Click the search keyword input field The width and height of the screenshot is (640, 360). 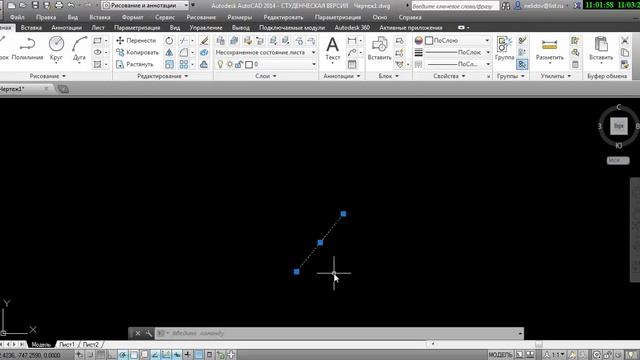click(455, 6)
